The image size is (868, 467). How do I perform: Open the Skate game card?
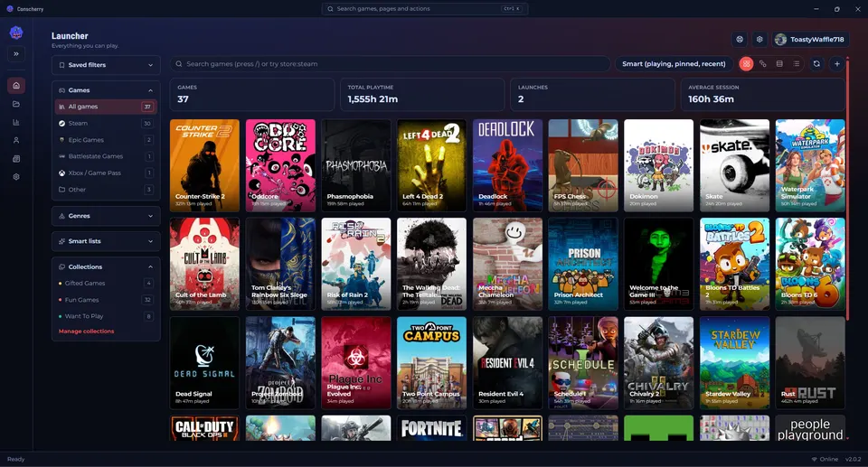point(734,165)
